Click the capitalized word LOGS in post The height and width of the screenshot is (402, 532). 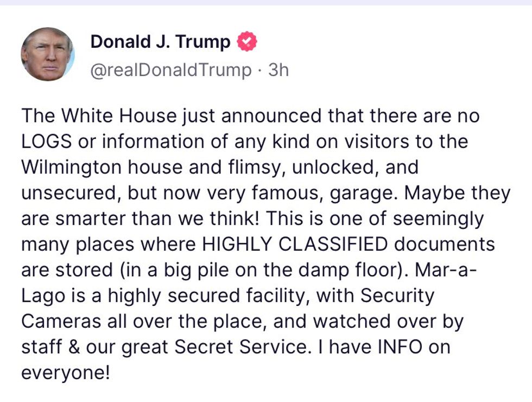coord(47,142)
